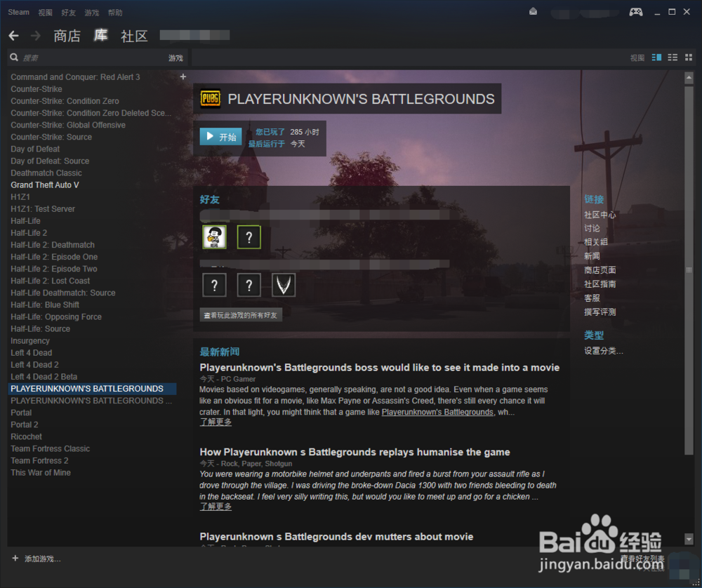Select Portal 2 in library
This screenshot has width=702, height=588.
[x=24, y=425]
